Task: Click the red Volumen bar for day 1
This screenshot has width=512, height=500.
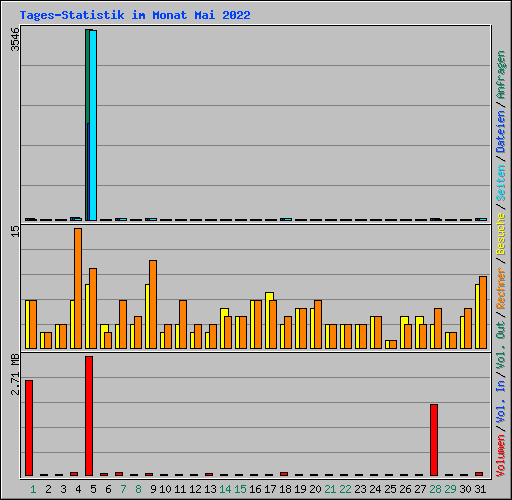Action: pyautogui.click(x=29, y=428)
